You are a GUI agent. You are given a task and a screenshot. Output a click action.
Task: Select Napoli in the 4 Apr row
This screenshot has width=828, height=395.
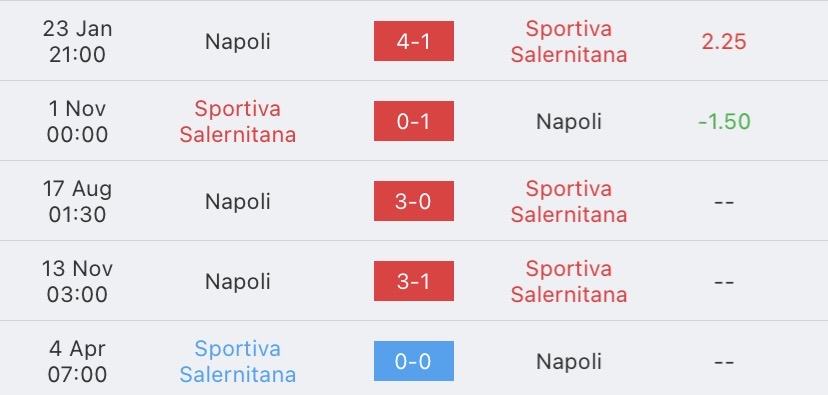coord(569,362)
